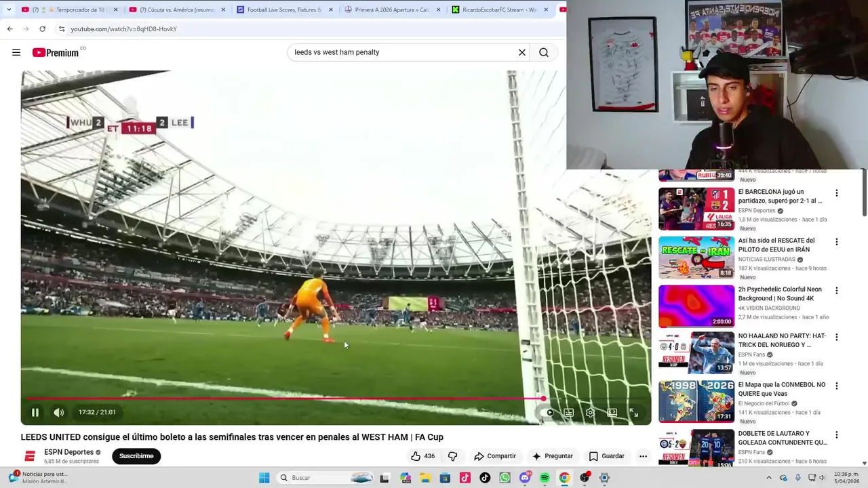The image size is (868, 488).
Task: Save video with Guardar button
Action: 607,456
